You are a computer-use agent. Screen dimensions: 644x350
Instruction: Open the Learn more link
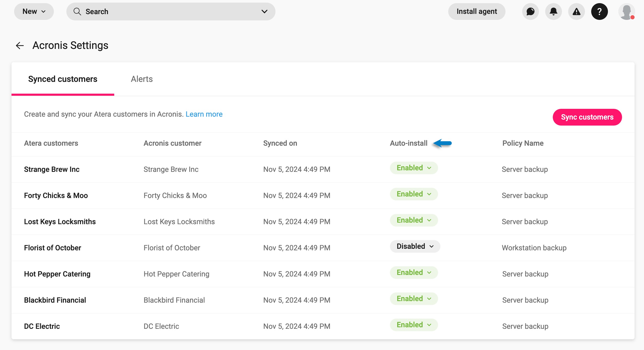tap(204, 114)
